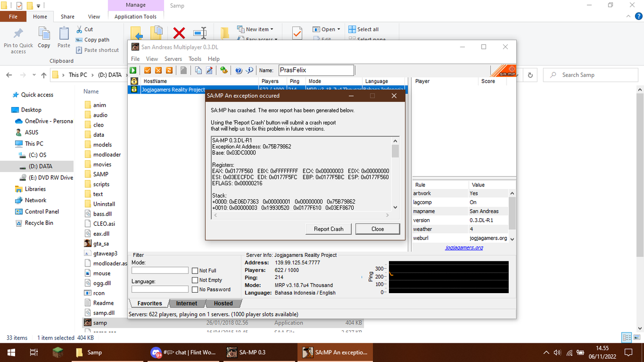Screen dimensions: 644x362
Task: Click the Minecraft block taskbar icon
Action: 57,352
